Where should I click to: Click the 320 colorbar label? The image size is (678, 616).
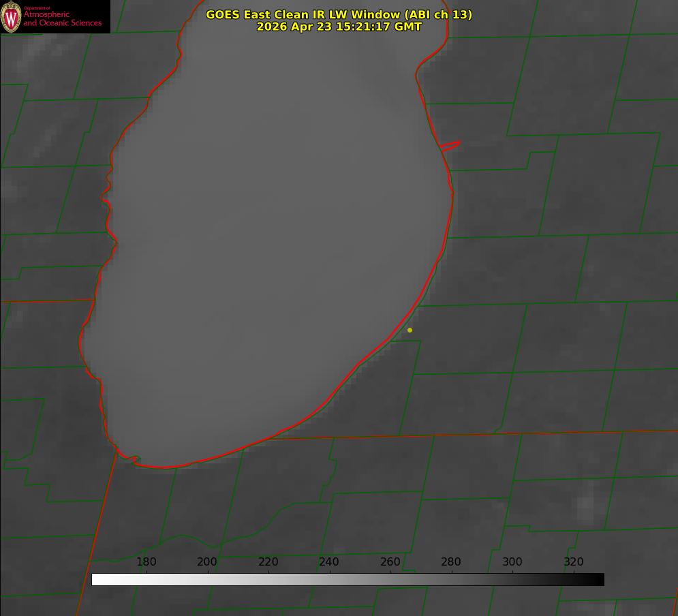574,561
